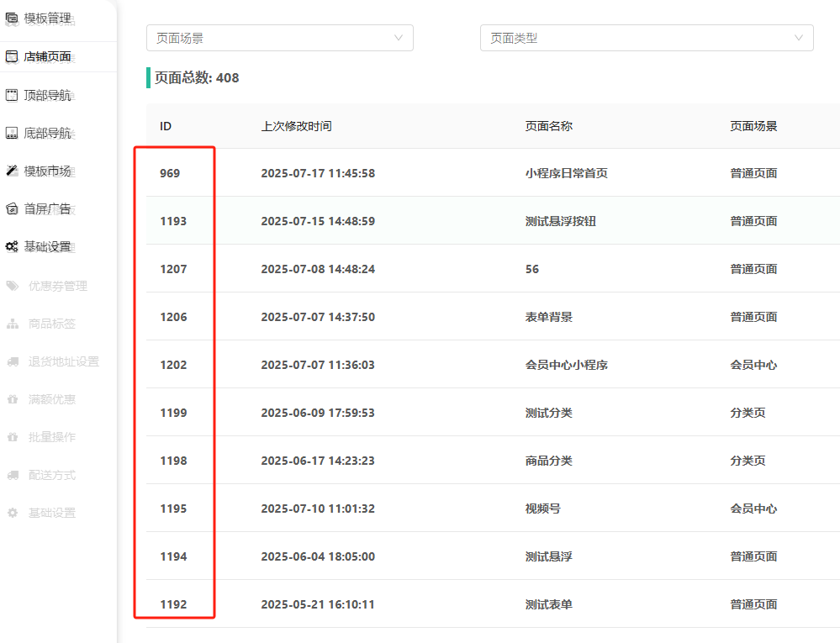Viewport: 840px width, 643px height.
Task: Click the 底部导航 icon in sidebar
Action: (12, 133)
